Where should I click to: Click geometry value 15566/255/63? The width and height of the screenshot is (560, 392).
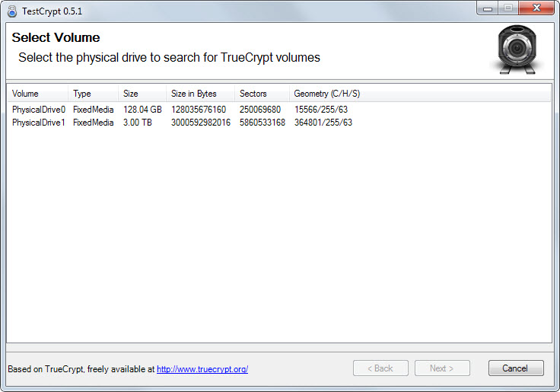321,110
